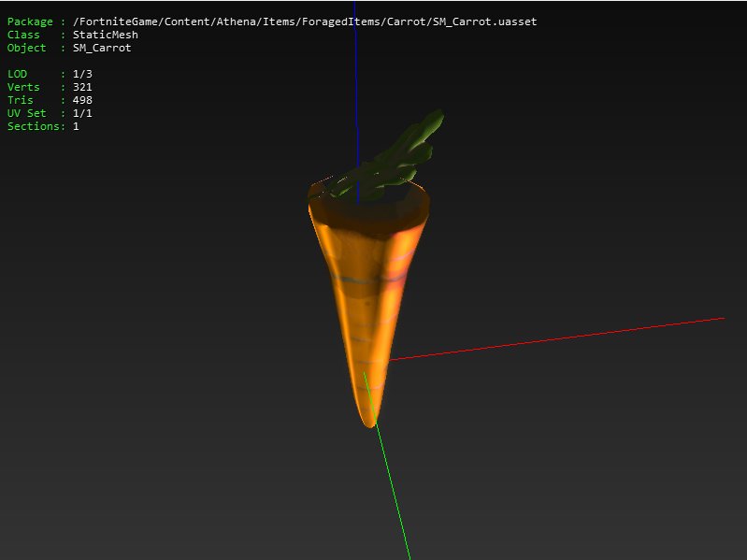
Task: Click the green Object label
Action: click(26, 48)
